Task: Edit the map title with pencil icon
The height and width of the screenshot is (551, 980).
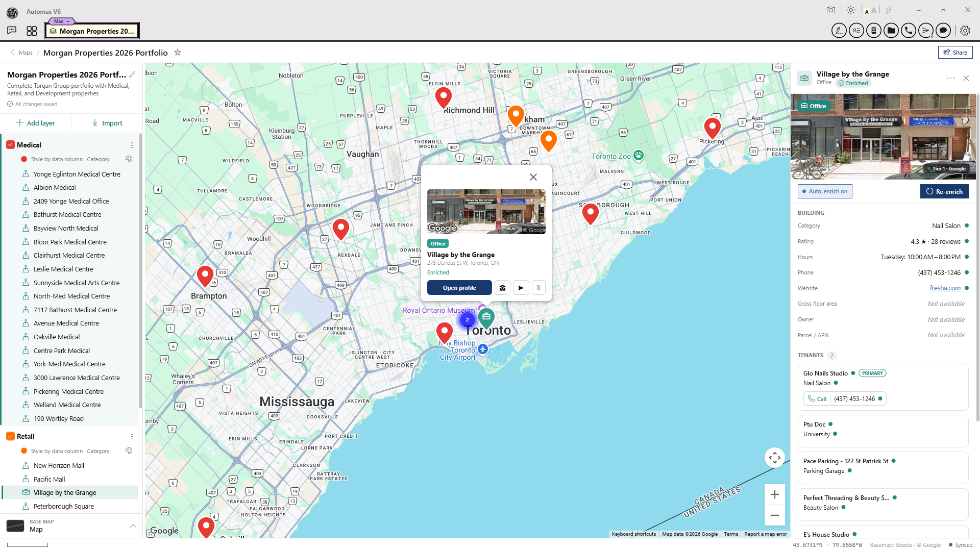Action: 132,74
